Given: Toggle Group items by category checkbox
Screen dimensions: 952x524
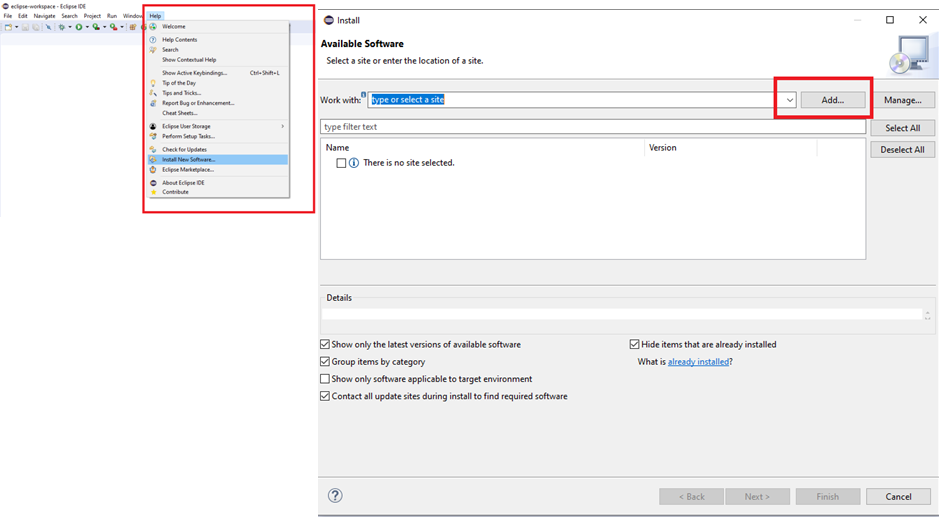Looking at the screenshot, I should [x=325, y=362].
